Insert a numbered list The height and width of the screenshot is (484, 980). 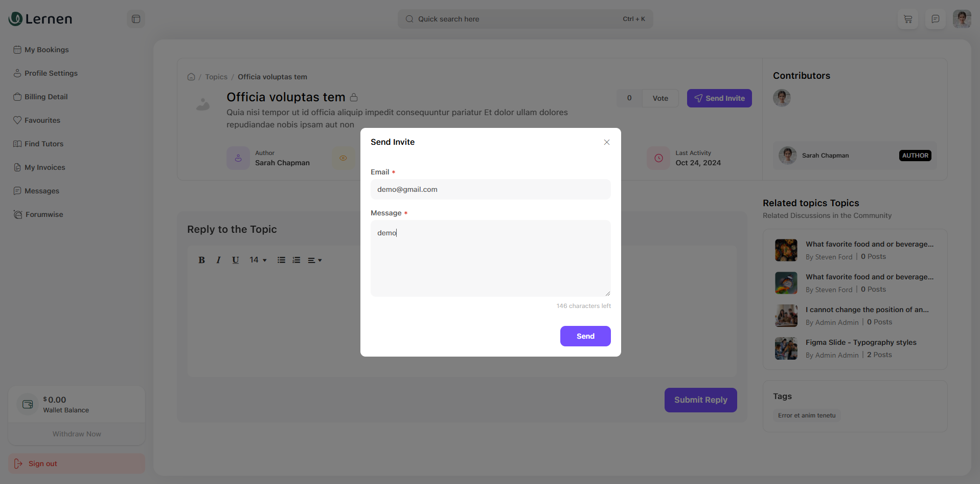(296, 260)
